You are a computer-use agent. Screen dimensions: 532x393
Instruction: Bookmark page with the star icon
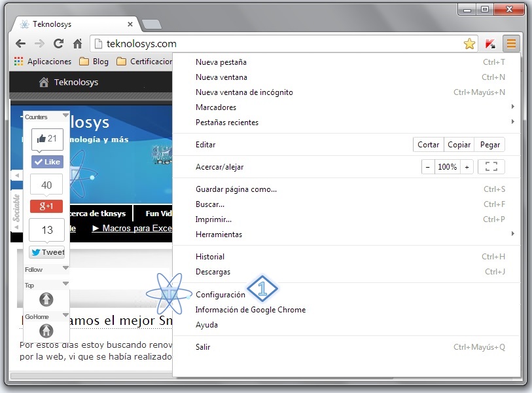[x=469, y=43]
